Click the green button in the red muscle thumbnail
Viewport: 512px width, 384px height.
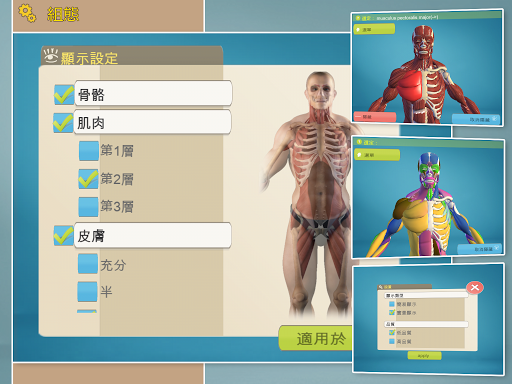coord(374,29)
